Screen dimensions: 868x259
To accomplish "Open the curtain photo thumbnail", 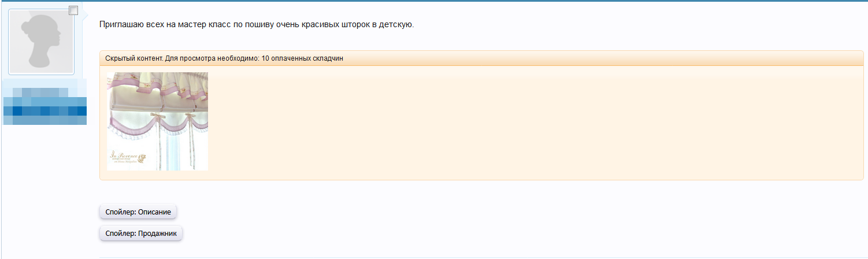I will (x=157, y=121).
